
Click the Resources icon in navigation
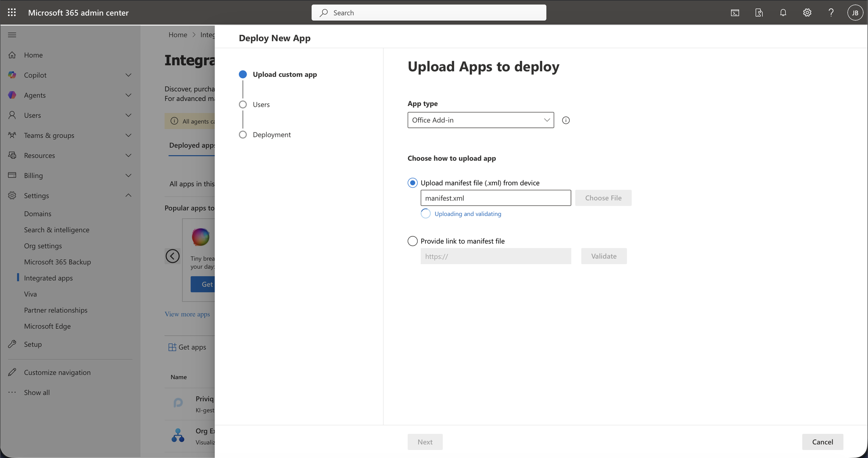click(12, 155)
